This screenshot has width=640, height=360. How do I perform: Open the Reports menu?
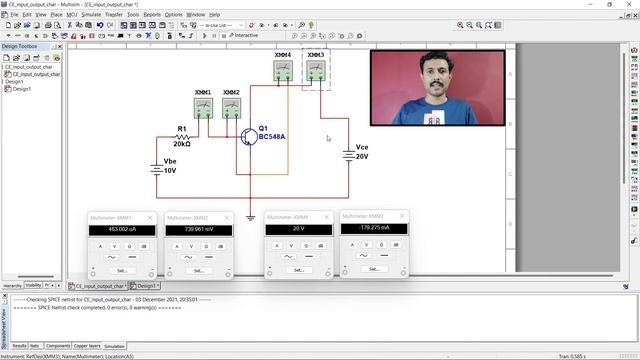click(152, 15)
